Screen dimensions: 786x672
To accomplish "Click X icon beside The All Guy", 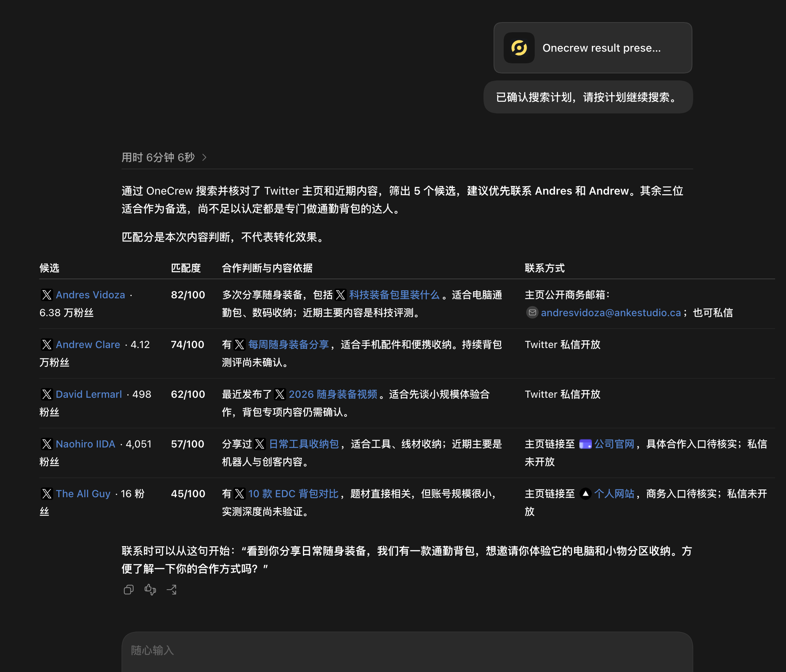I will (47, 494).
